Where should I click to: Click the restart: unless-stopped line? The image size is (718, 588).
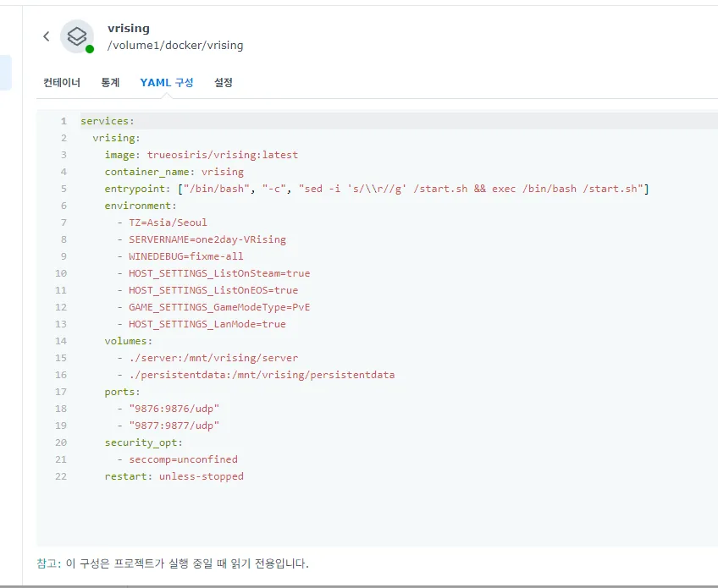[174, 477]
